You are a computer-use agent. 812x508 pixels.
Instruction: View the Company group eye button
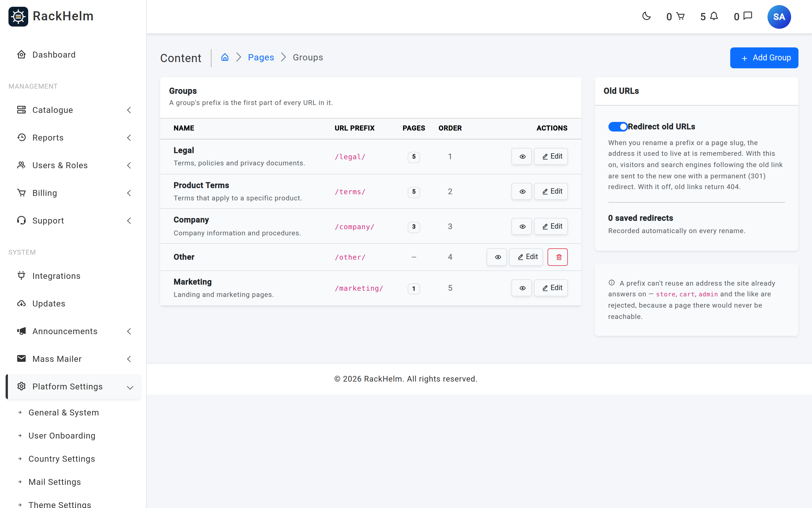pos(522,226)
